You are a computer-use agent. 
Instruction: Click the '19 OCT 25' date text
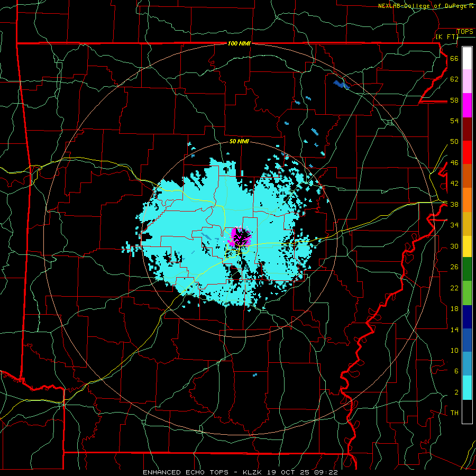coord(288,472)
